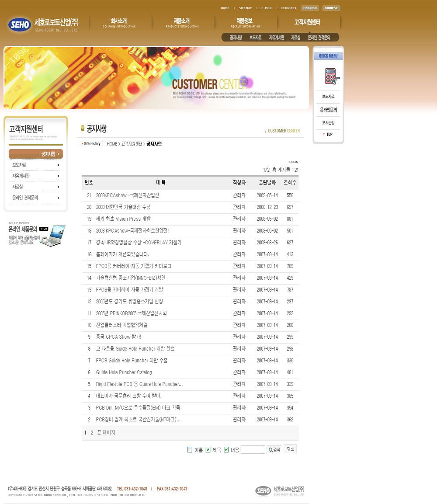Click the 공지사항 heading bullet icon
The image size is (437, 504).
click(83, 128)
